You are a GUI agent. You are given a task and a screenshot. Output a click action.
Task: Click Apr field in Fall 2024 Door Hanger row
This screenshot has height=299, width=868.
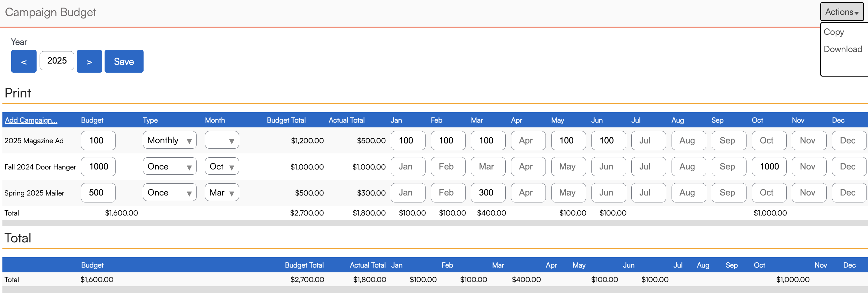coord(528,166)
